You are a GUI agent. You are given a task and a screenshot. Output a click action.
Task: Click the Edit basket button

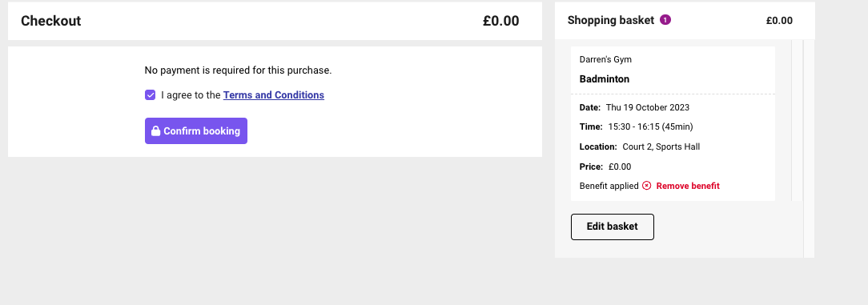[613, 227]
